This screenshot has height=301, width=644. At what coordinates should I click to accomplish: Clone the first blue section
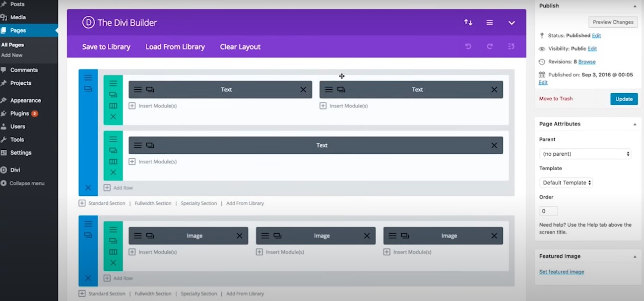88,89
